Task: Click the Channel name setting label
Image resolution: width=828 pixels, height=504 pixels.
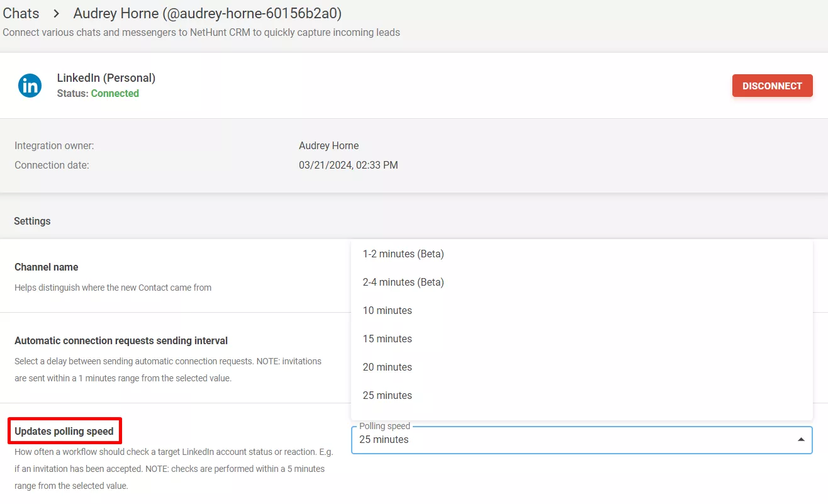Action: (x=47, y=267)
